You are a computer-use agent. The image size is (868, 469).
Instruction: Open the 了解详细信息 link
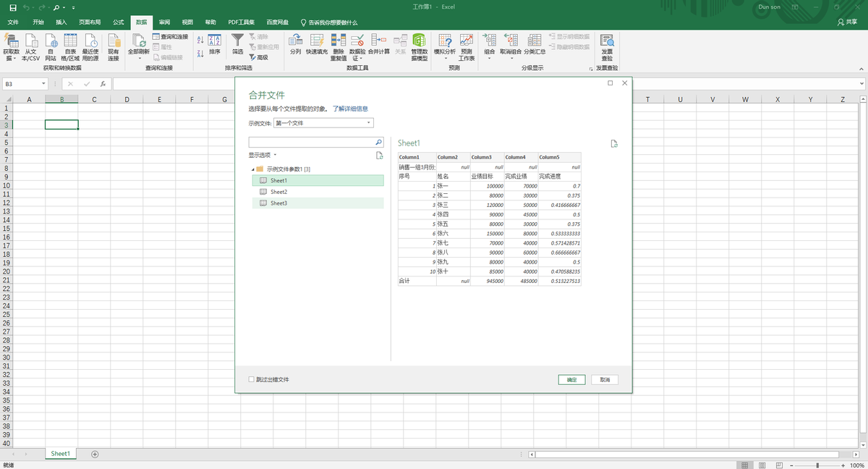[x=350, y=109]
